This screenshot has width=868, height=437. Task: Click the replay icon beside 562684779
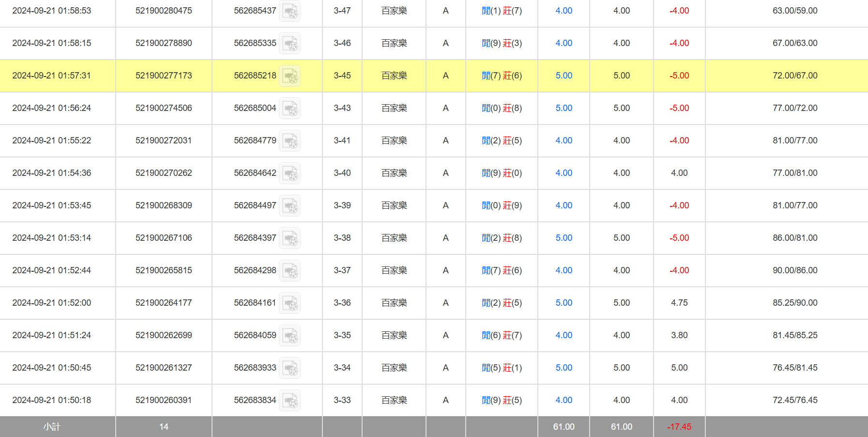[290, 141]
